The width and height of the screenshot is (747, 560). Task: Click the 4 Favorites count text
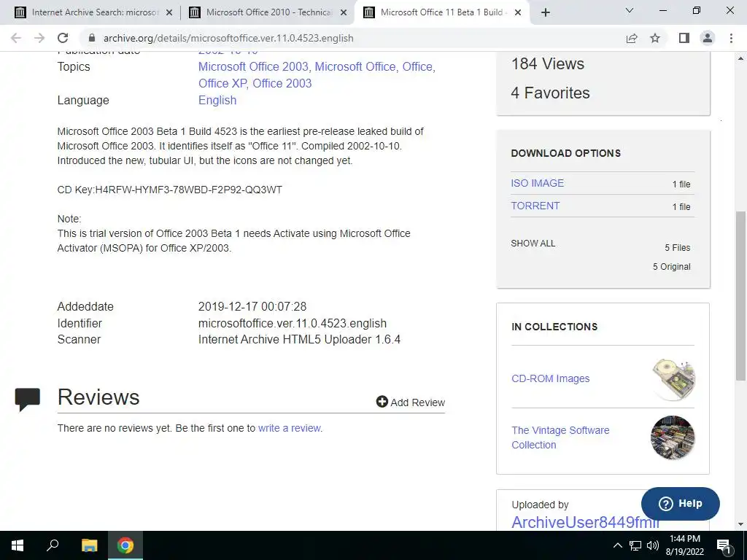pyautogui.click(x=550, y=93)
